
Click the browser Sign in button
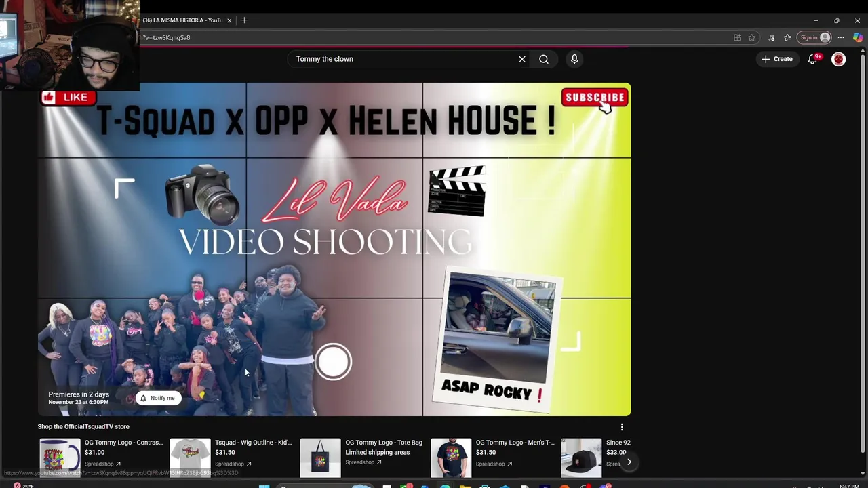tap(814, 38)
